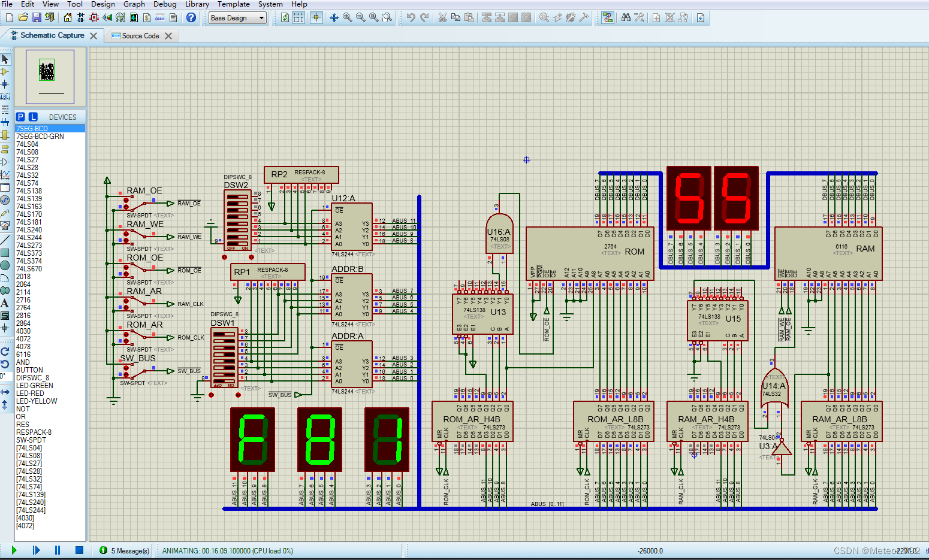Select the 2D box graphics tool
929x560 pixels.
[x=5, y=253]
